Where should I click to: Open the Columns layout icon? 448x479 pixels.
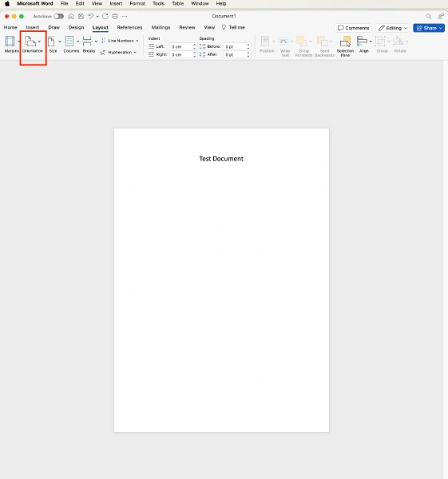pos(69,42)
